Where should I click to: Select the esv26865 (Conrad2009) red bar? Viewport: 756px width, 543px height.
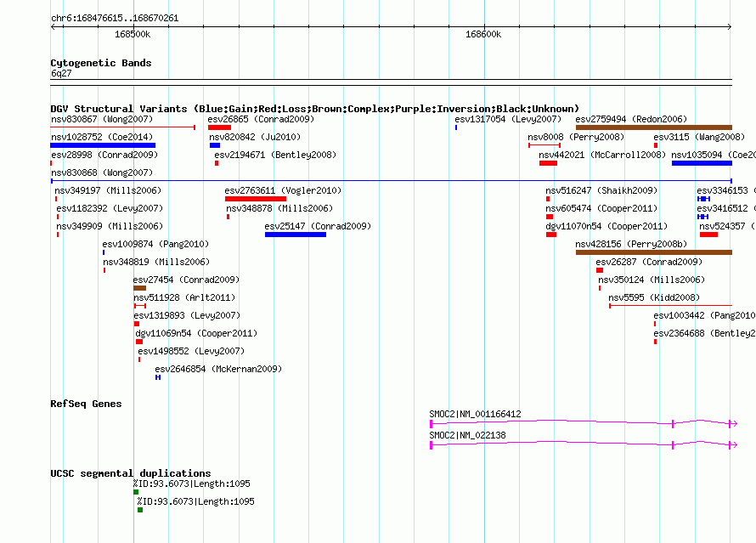click(219, 127)
